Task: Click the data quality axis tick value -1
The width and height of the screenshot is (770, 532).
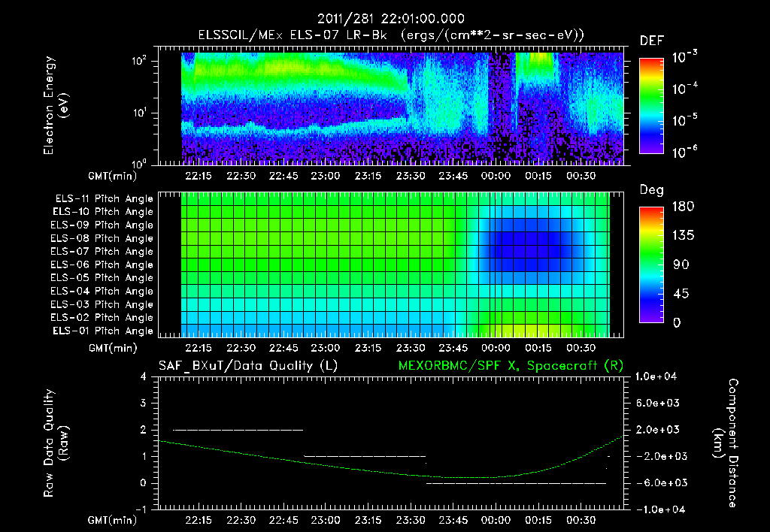Action: (x=141, y=509)
